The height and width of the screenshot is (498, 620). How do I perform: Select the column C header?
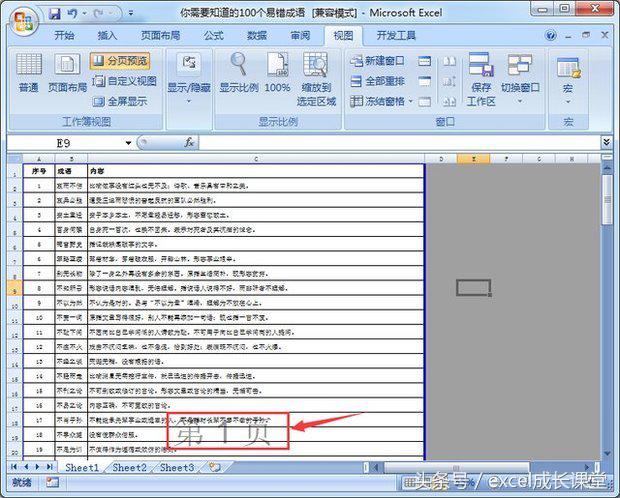click(256, 159)
